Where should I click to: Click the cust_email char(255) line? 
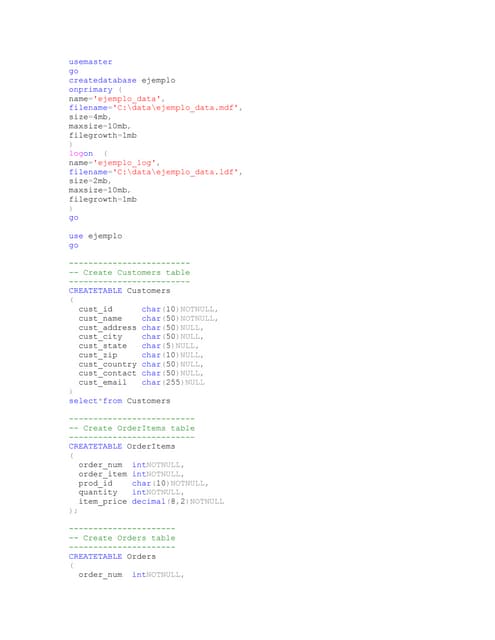[141, 382]
